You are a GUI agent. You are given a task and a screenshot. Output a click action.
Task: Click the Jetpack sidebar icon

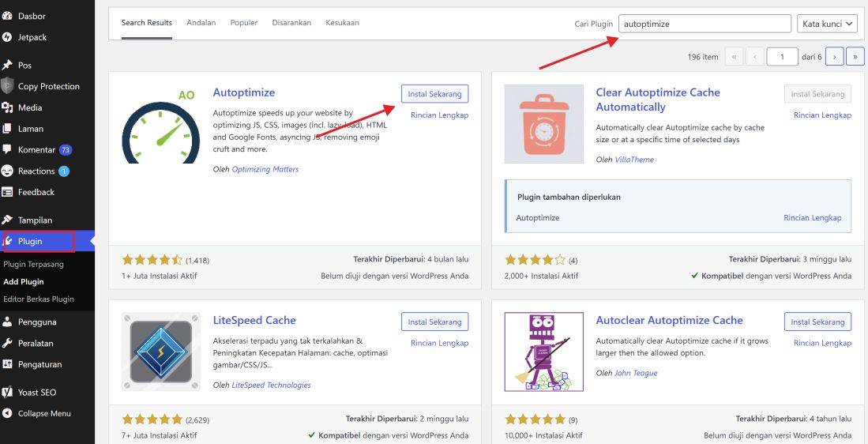pyautogui.click(x=7, y=37)
